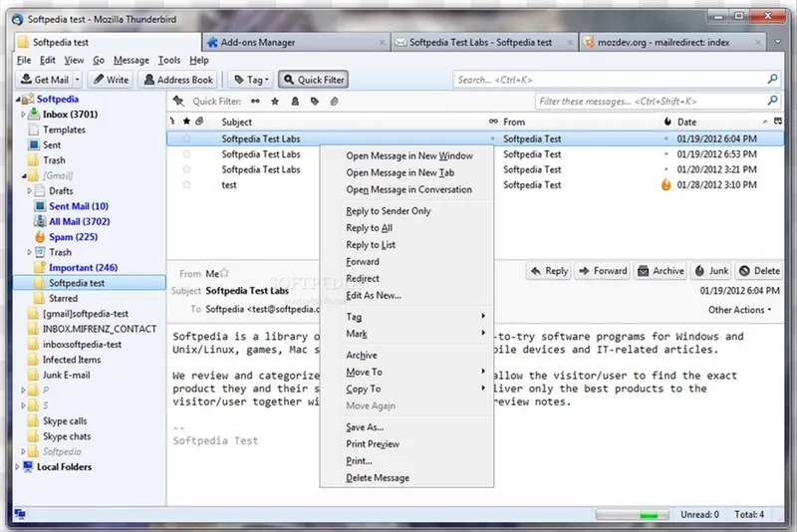Toggle the Quick Filter toolbar button
Screen dimensions: 797x532
coord(314,80)
